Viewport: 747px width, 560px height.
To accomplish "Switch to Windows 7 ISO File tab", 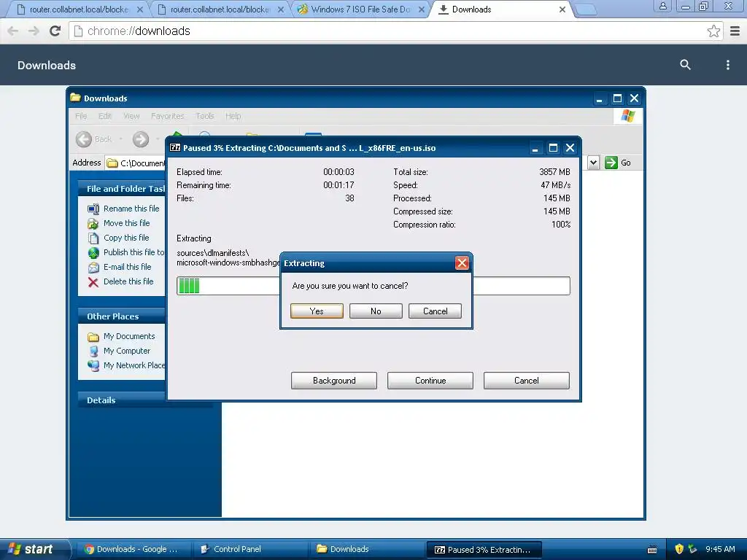I will tap(360, 9).
